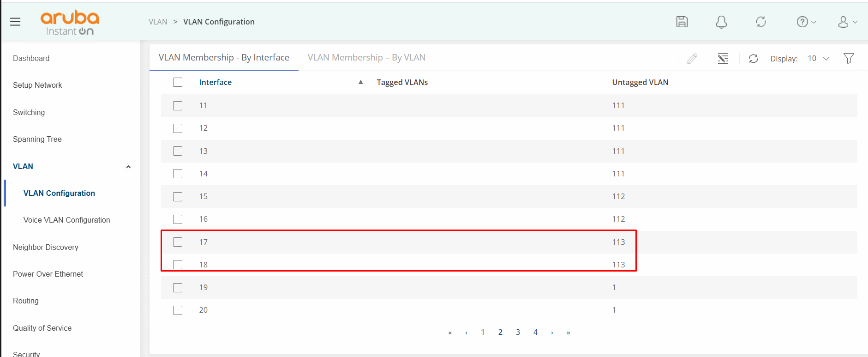This screenshot has width=868, height=357.
Task: Select the checkbox for interface 11
Action: (x=178, y=106)
